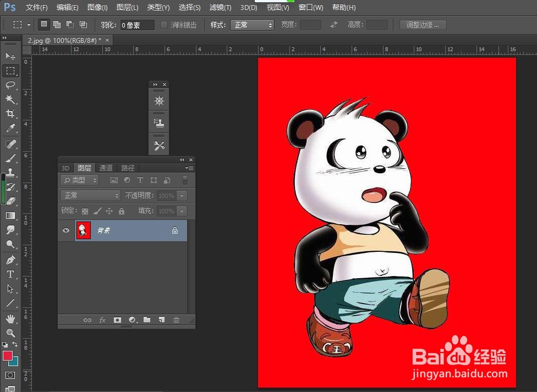Select the Lasso tool

click(x=10, y=85)
